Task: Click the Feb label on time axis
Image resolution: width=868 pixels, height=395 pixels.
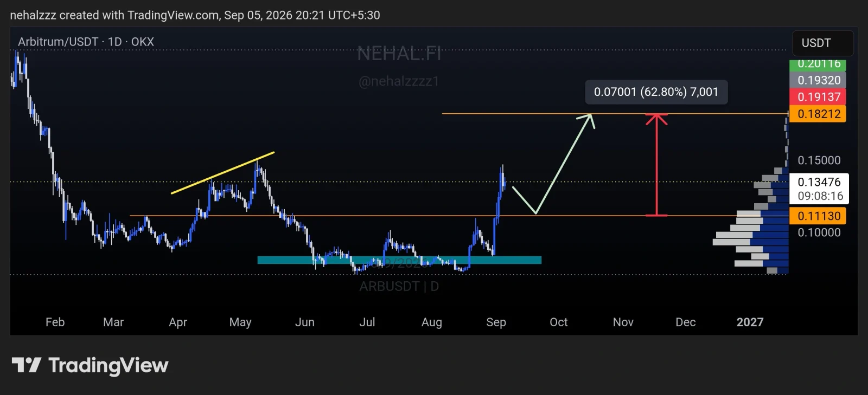Action: (55, 322)
